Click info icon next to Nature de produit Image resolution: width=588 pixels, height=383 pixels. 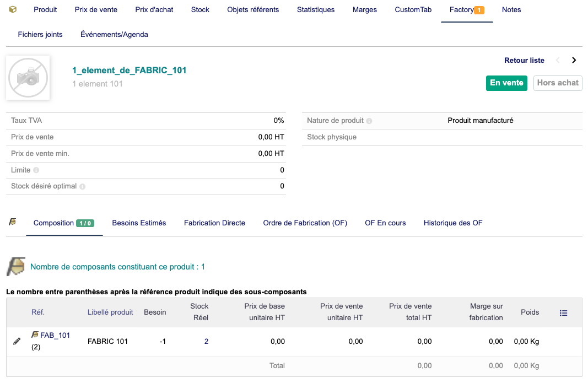click(369, 121)
